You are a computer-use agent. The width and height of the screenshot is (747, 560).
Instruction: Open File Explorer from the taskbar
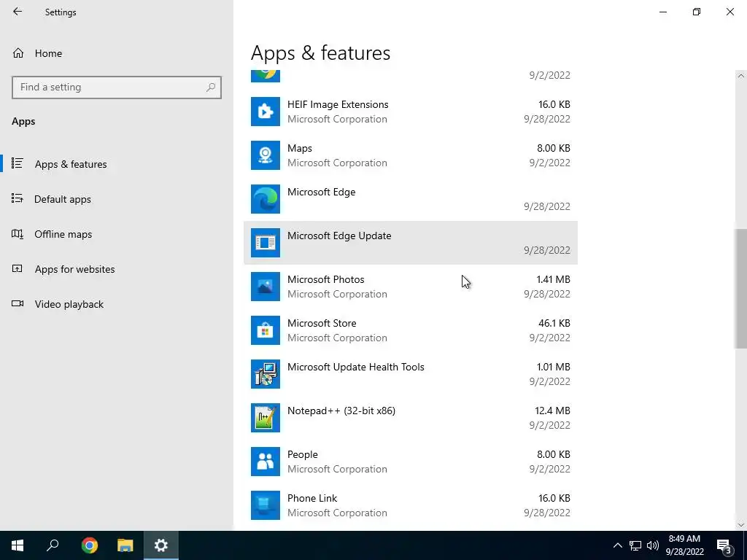(125, 545)
